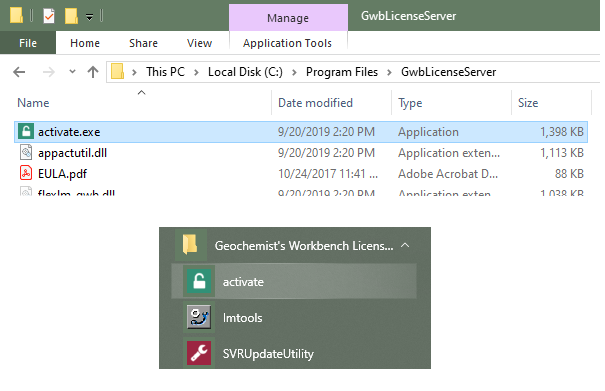The image size is (605, 391).
Task: Navigate to Local Disk (C:) breadcrumb
Action: 245,72
